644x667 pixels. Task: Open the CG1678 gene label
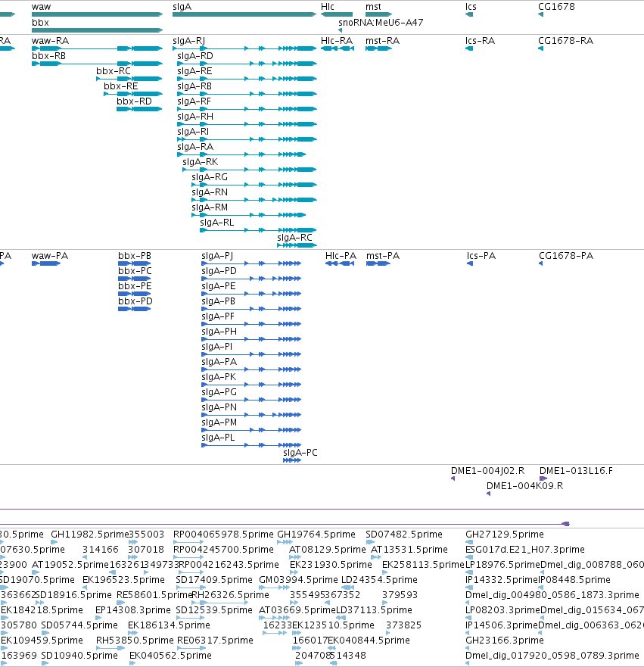pyautogui.click(x=556, y=7)
